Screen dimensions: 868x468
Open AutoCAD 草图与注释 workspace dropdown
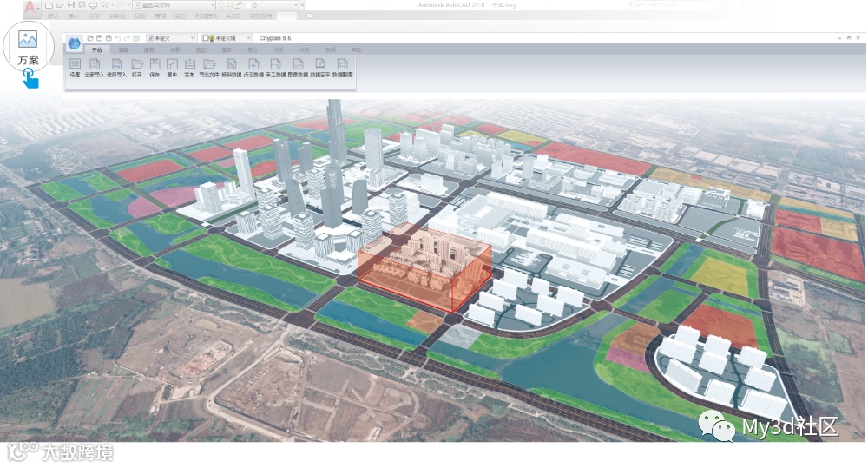pos(213,5)
